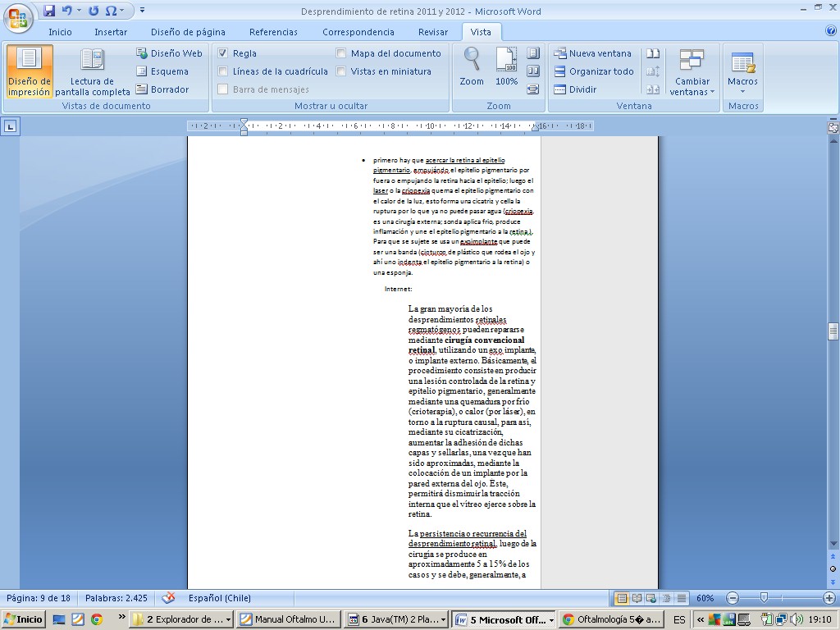Open Word Help question mark icon
840x630 pixels.
click(x=830, y=31)
